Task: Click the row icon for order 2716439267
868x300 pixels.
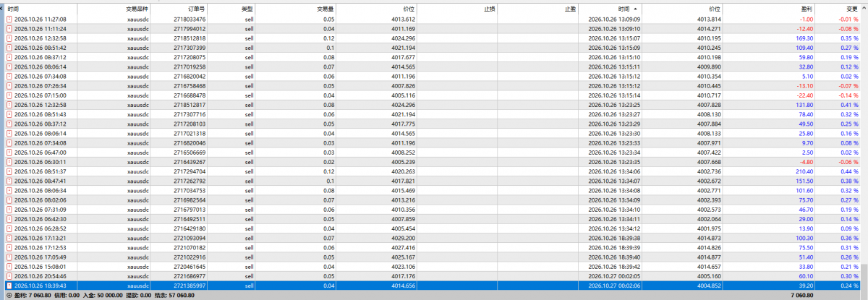Action: [x=9, y=162]
